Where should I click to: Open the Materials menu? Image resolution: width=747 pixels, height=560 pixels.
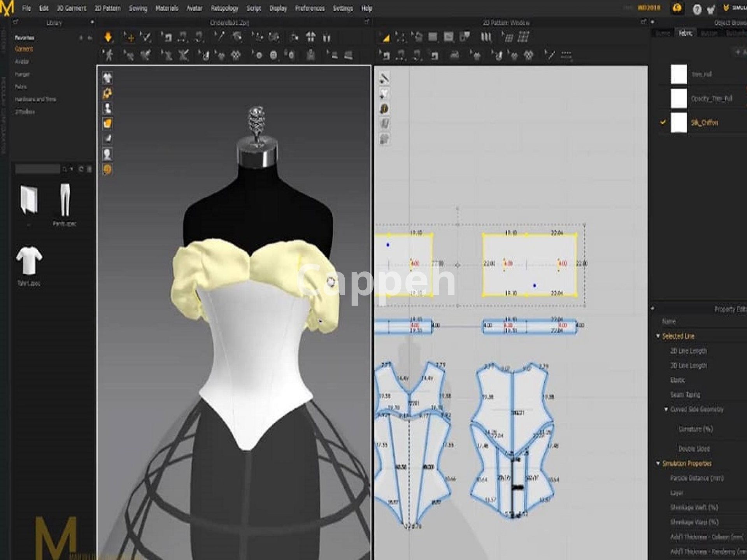(167, 8)
